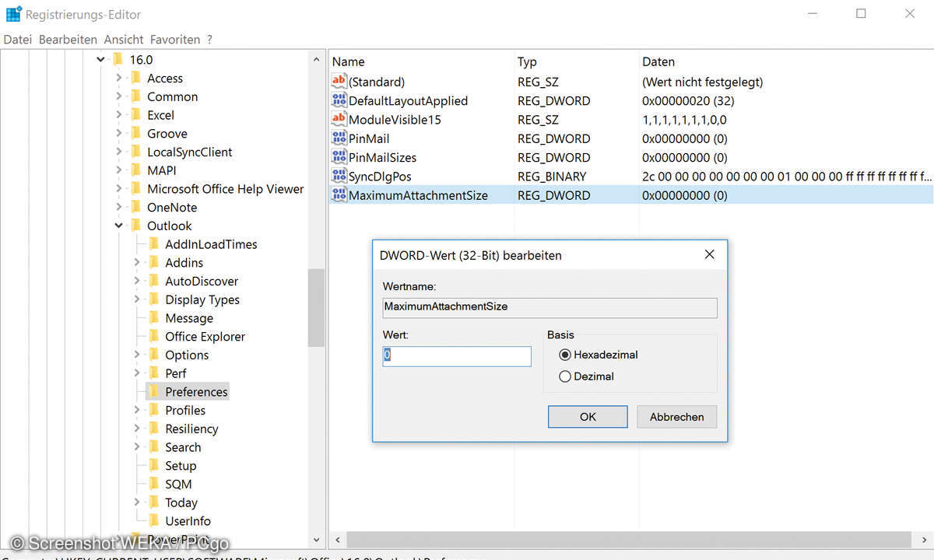Cancel the dialog with Abbrechen
Screen dimensions: 934x560
[677, 417]
